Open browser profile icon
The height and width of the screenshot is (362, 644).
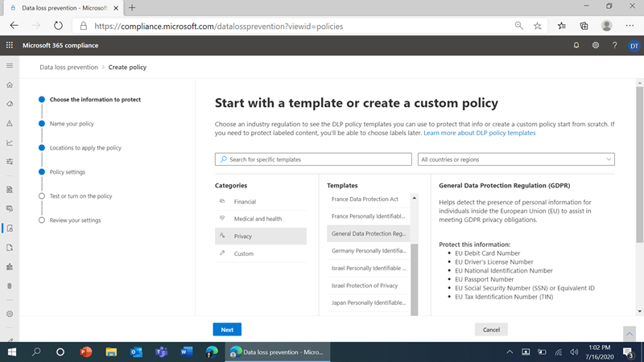(x=606, y=26)
